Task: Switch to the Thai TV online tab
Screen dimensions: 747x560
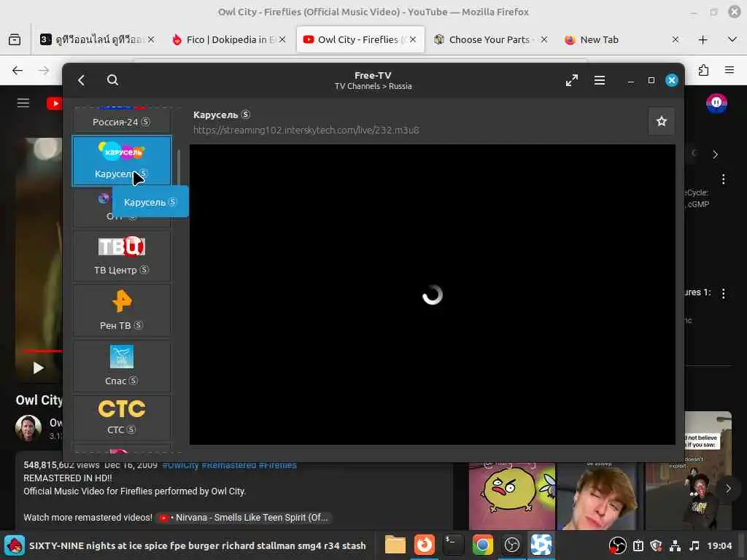Action: point(98,39)
